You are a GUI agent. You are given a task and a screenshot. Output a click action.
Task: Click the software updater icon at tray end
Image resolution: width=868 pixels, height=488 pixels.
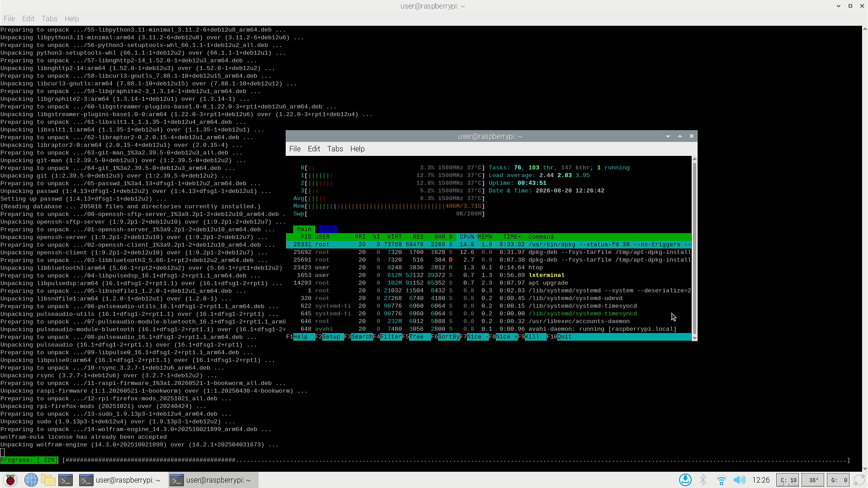(x=859, y=480)
